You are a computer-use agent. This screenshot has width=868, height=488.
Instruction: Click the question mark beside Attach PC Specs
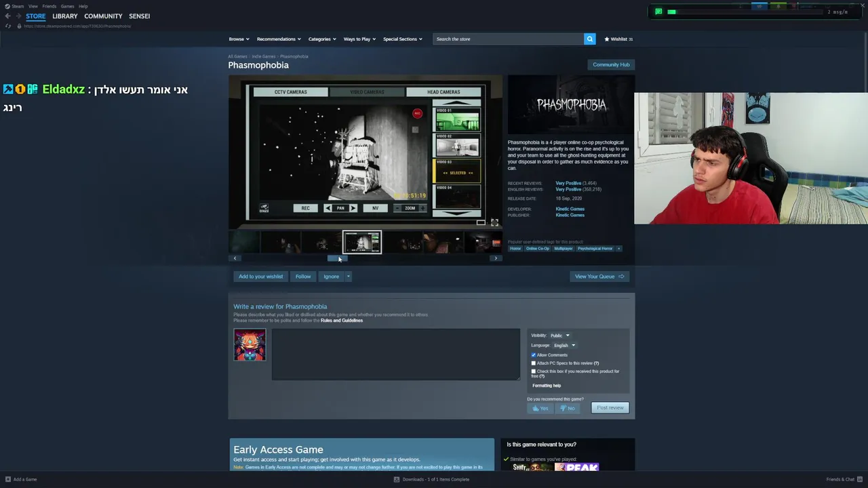[596, 363]
